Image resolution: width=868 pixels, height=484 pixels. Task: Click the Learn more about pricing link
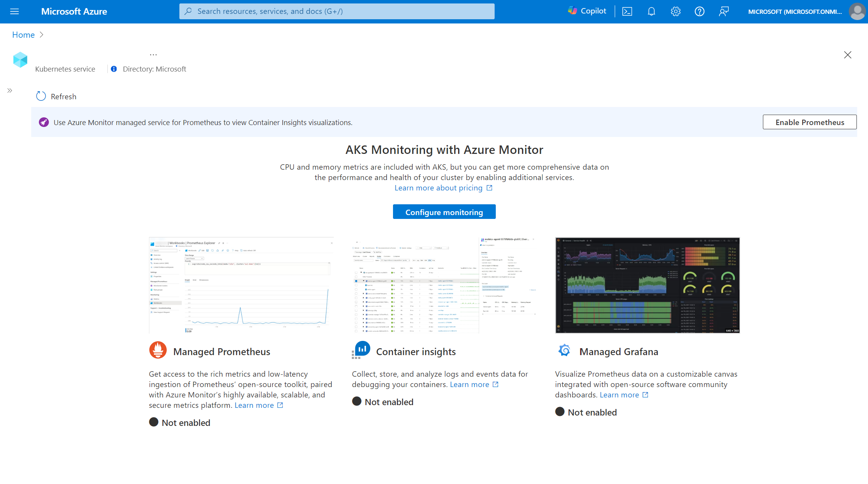pyautogui.click(x=444, y=188)
